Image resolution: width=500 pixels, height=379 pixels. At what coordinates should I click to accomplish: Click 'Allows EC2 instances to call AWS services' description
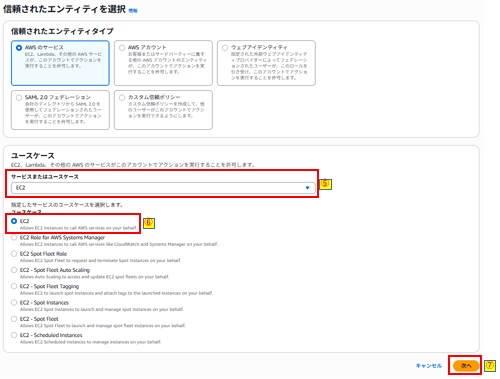click(78, 228)
